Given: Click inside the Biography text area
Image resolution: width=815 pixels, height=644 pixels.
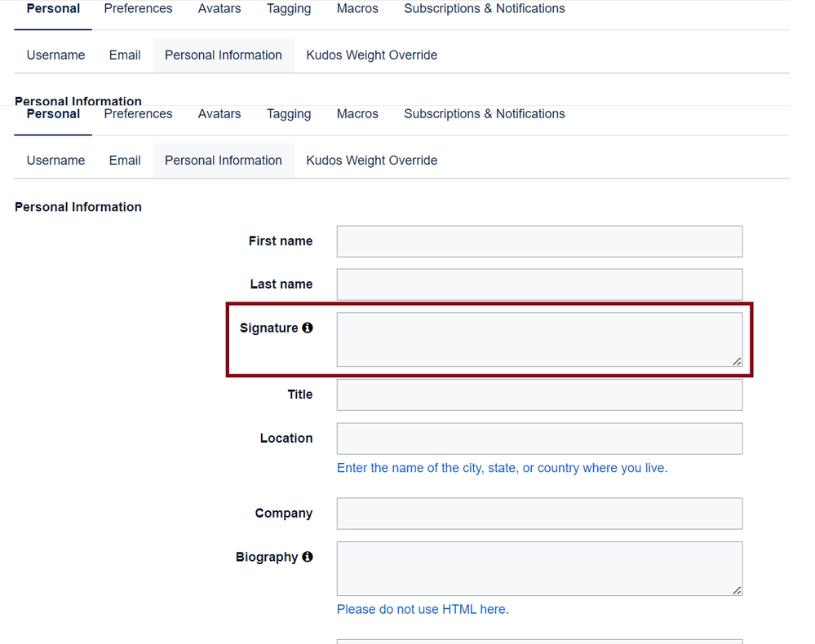Looking at the screenshot, I should (x=539, y=569).
